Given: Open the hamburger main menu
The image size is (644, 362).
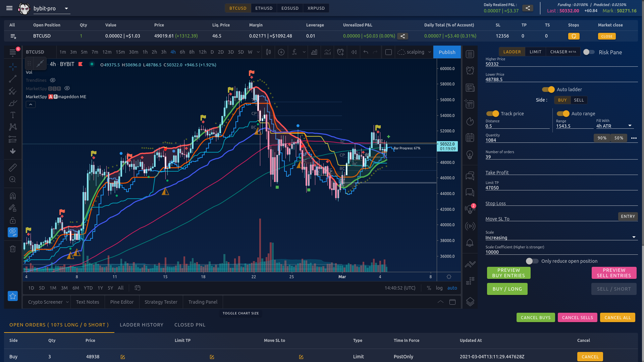Looking at the screenshot, I should tap(9, 8).
